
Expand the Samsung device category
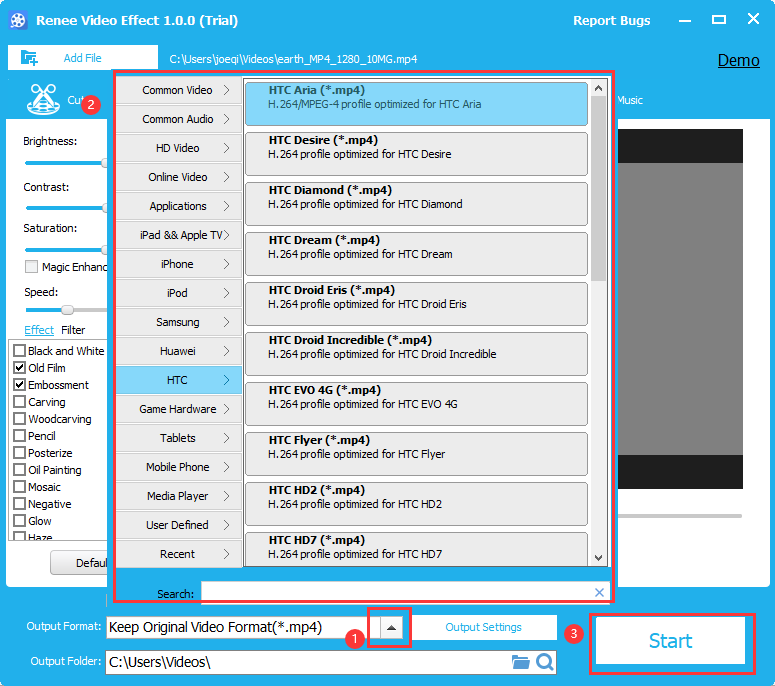(178, 322)
